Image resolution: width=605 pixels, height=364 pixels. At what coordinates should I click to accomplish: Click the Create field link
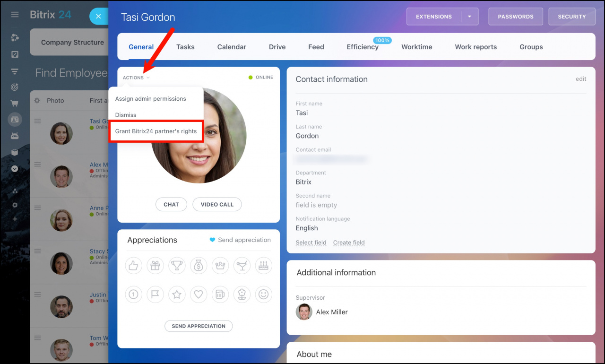tap(349, 243)
